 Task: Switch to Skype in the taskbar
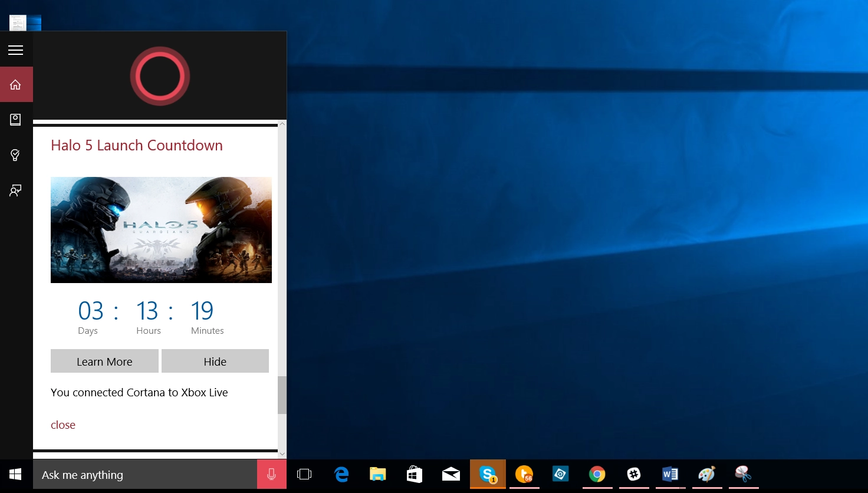[488, 474]
